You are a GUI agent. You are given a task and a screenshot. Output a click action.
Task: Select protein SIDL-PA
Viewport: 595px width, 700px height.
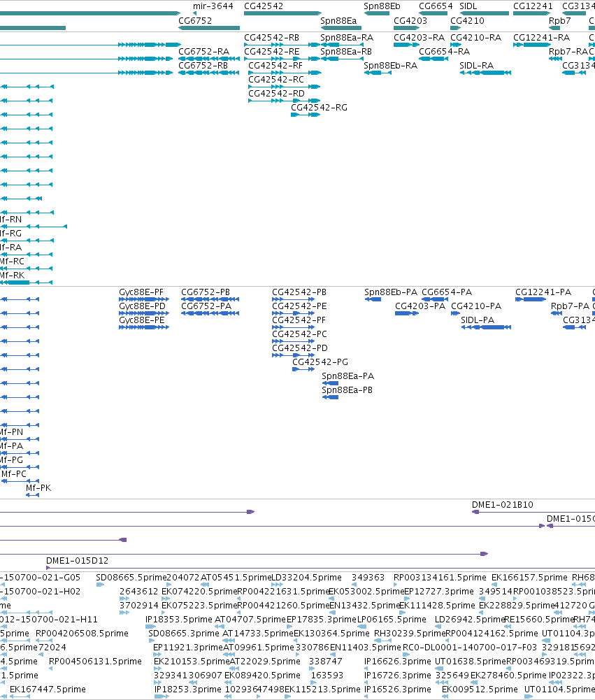(x=486, y=327)
